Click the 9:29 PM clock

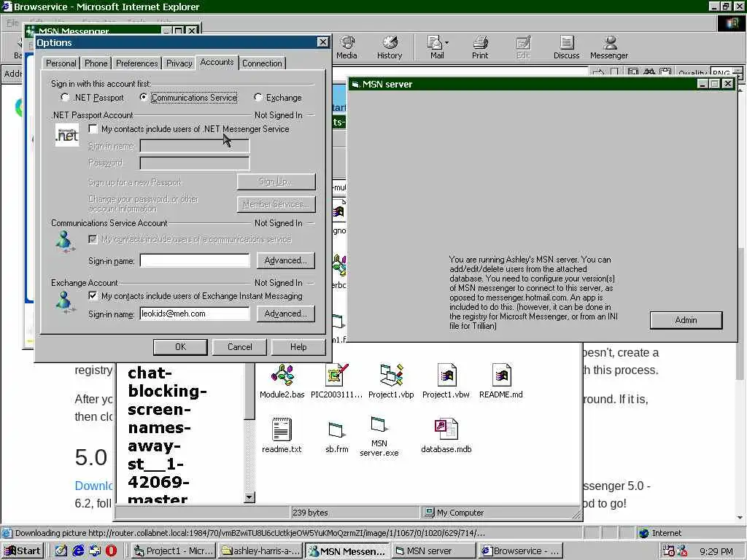tap(716, 551)
